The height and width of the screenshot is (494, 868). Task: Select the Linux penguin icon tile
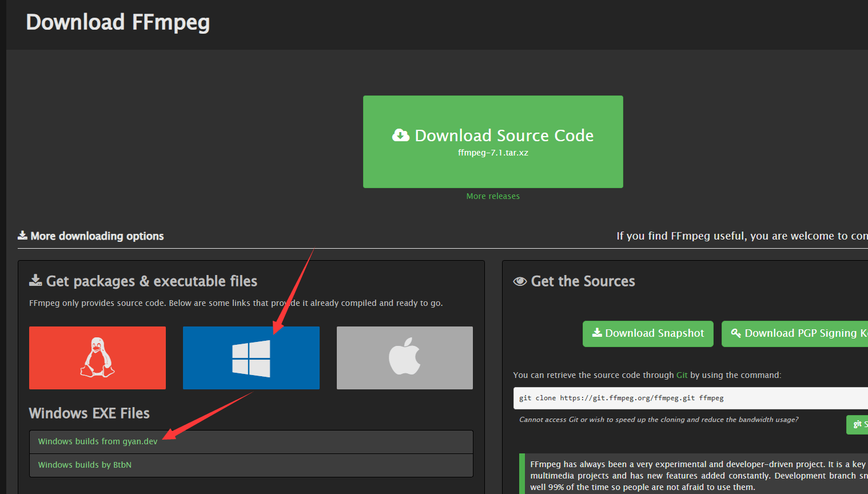97,358
